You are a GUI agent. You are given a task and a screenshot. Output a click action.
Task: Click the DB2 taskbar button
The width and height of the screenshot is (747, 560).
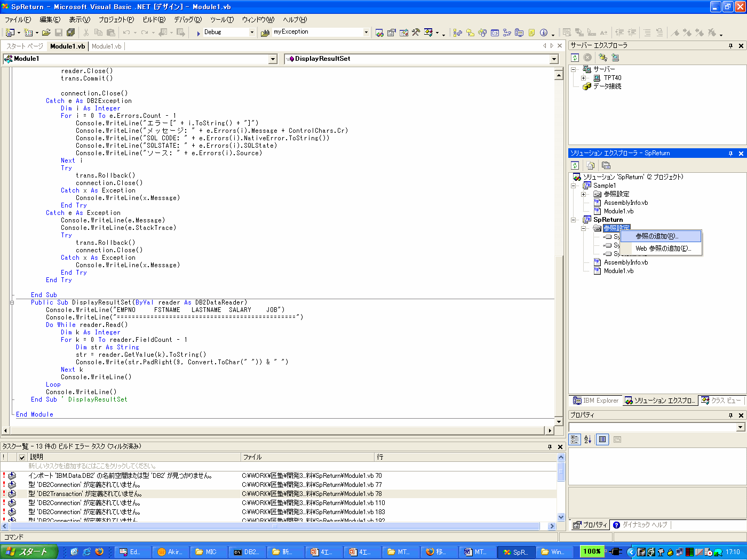pos(247,552)
